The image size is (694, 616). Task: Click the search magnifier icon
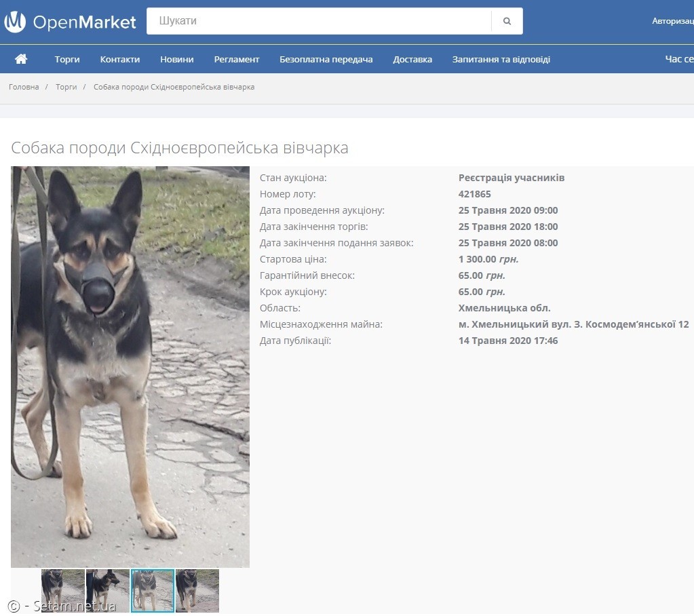pos(507,21)
